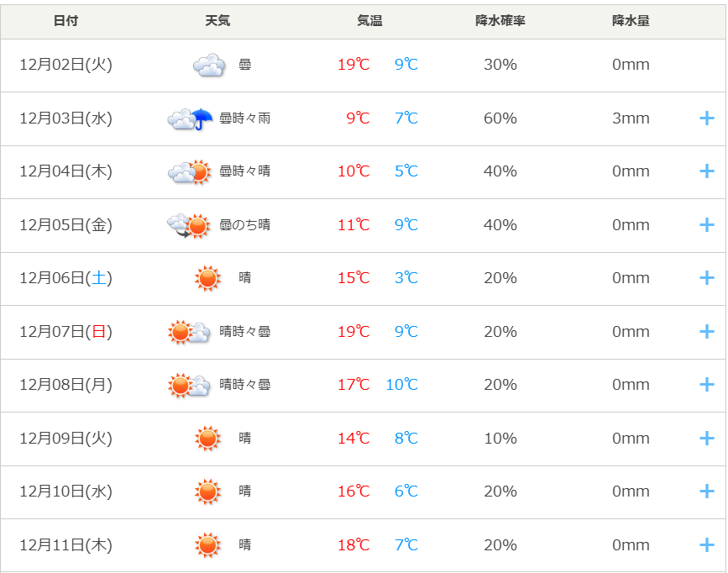Click the 天気 column header
The image size is (728, 573).
click(x=217, y=21)
